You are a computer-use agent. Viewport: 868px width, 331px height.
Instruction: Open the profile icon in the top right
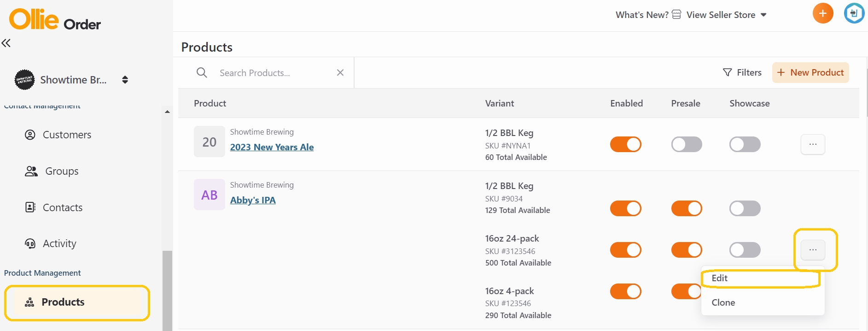point(854,13)
